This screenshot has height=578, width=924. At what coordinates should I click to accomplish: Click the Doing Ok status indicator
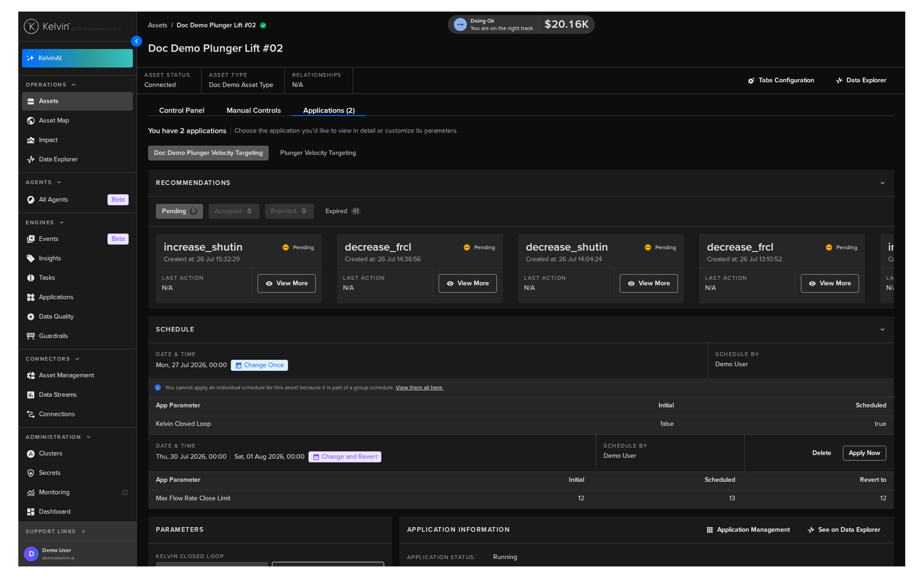point(493,25)
